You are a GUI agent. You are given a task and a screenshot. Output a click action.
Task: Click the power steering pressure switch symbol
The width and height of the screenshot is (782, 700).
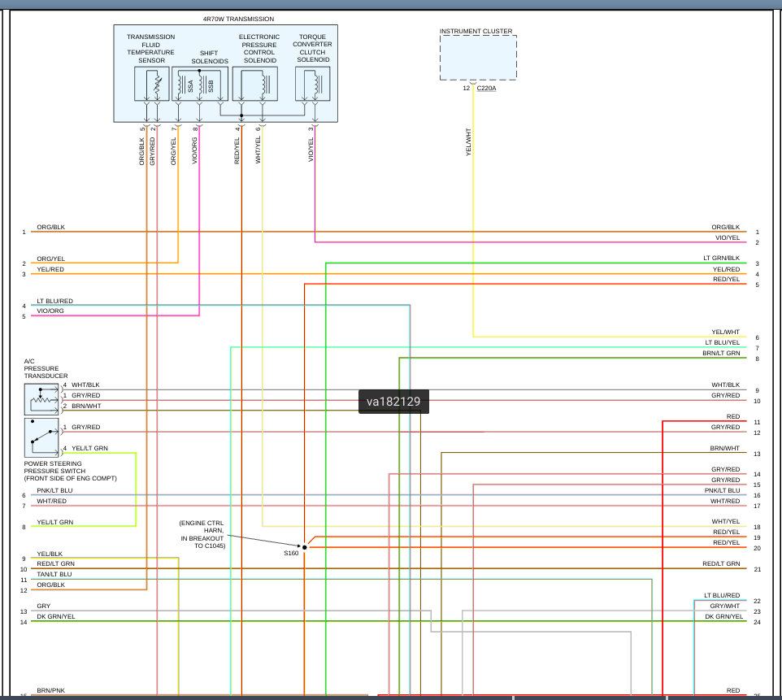(x=41, y=437)
